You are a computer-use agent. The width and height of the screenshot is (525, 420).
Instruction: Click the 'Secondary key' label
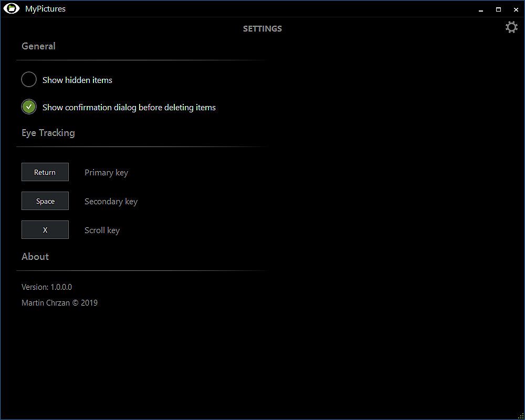pos(111,201)
